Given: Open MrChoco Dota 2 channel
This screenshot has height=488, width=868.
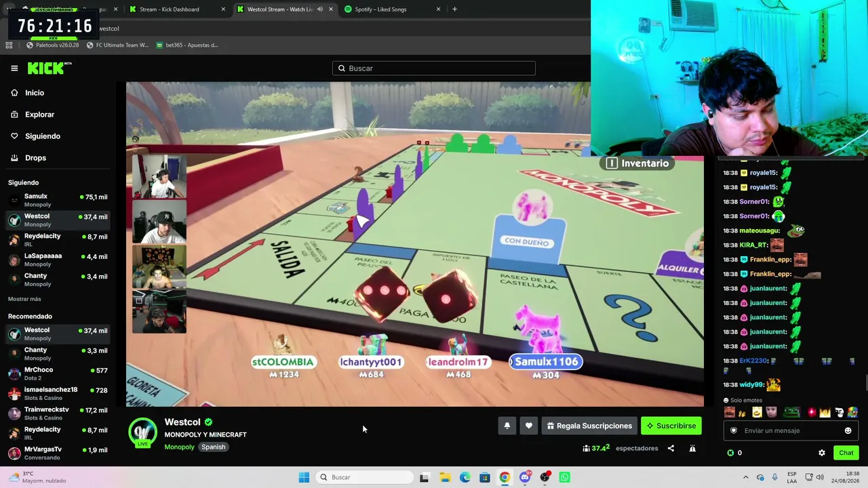Looking at the screenshot, I should [x=57, y=373].
